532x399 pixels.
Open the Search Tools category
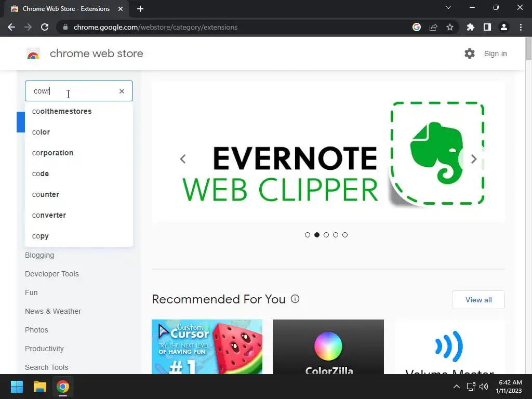[46, 367]
